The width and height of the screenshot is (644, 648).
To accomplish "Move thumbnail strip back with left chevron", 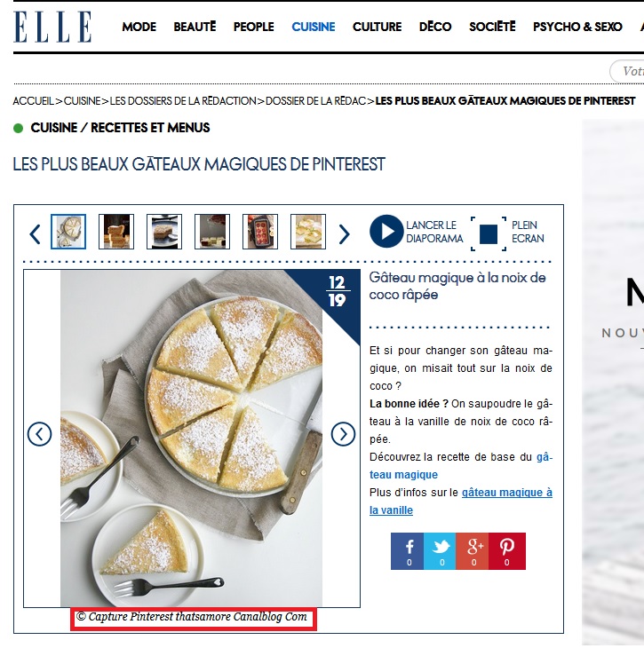I will pos(36,234).
